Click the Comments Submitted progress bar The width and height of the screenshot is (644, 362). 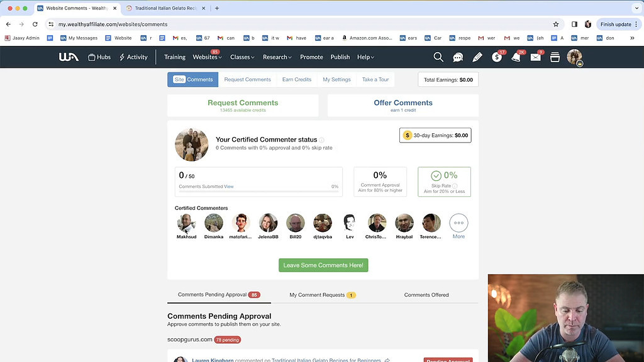258,191
